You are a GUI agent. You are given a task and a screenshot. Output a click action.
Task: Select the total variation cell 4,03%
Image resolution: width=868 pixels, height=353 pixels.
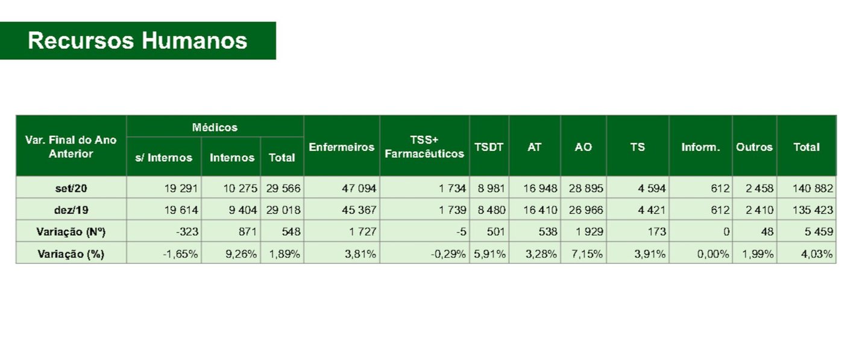[x=807, y=253]
